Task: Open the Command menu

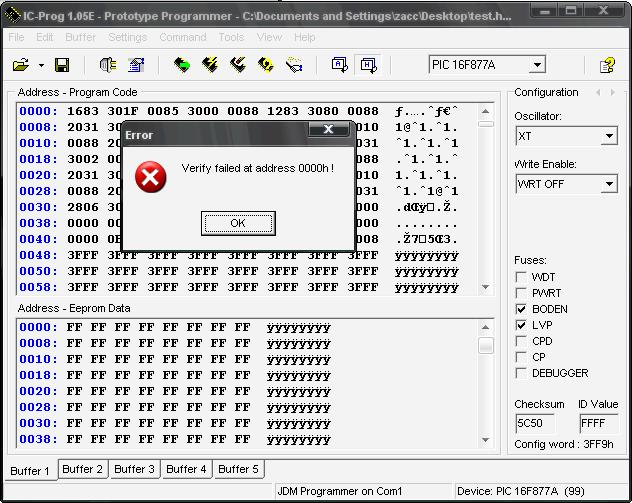Action: (x=183, y=37)
